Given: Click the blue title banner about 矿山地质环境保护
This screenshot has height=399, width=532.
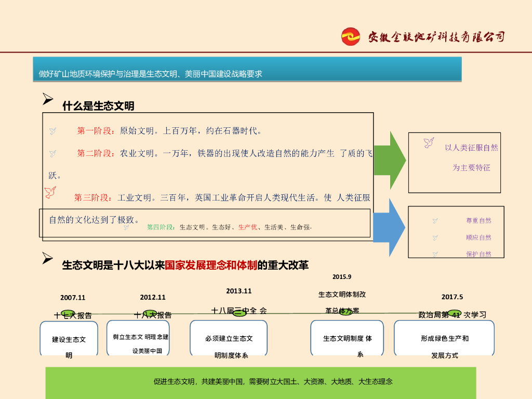Looking at the screenshot, I should tap(247, 69).
